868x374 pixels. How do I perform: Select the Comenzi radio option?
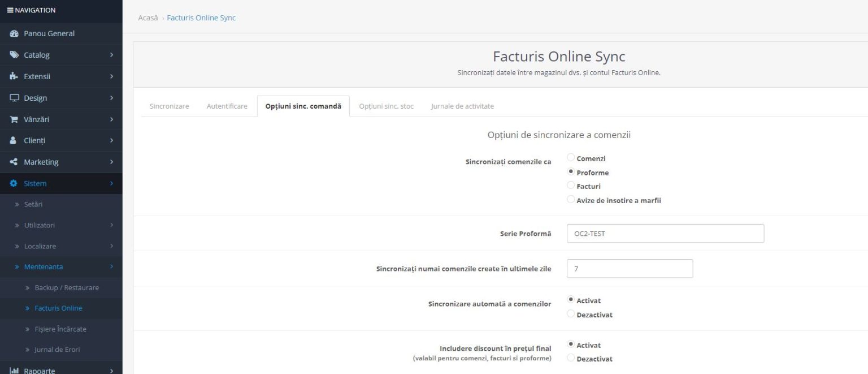click(x=571, y=158)
